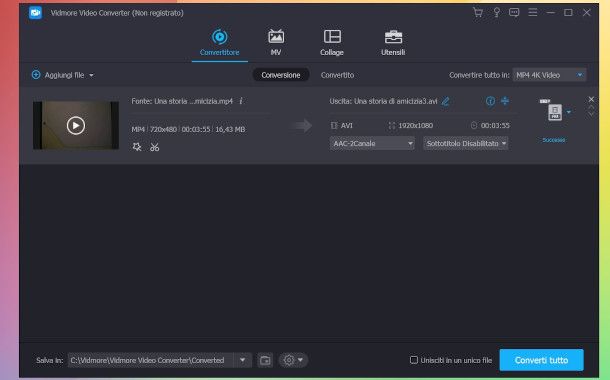Viewport: 610px width, 380px height.
Task: Click the output format profile icon
Action: point(554,112)
